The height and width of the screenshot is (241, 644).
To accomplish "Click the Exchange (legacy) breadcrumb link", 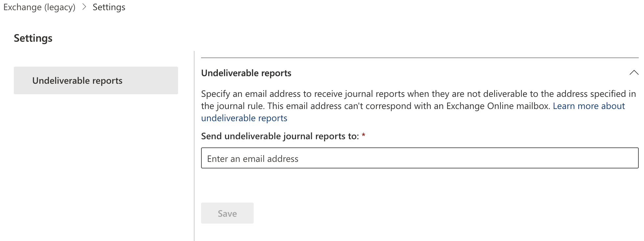I will pos(39,7).
